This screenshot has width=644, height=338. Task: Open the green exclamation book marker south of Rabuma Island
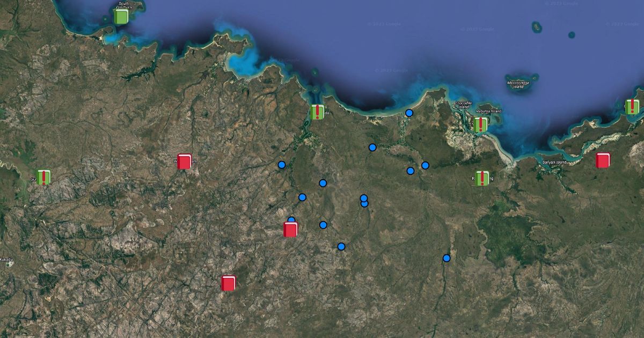(482, 178)
